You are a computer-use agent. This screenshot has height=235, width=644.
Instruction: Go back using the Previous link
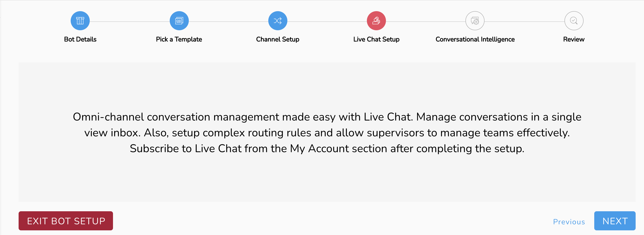point(569,222)
